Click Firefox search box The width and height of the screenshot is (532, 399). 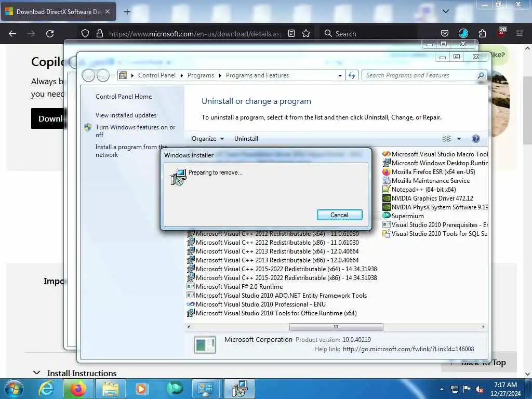coord(368,34)
